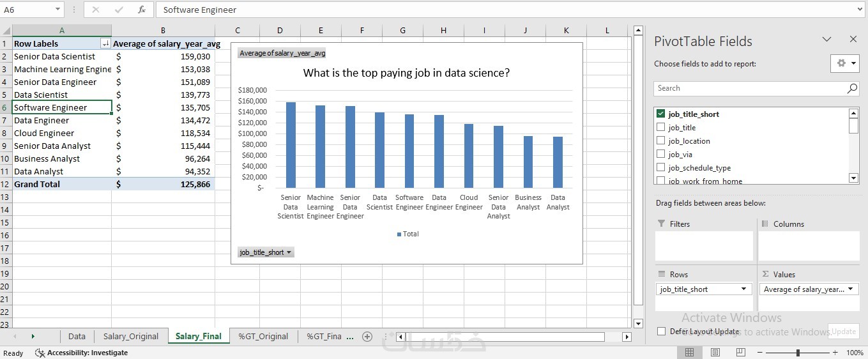868x359 pixels.
Task: Add a new sheet with plus icon
Action: (x=367, y=337)
